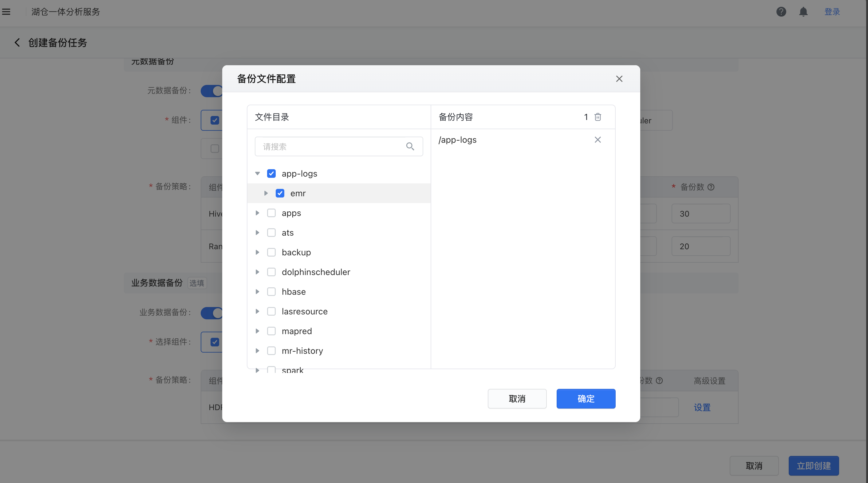Toggle the 元数据备份 switch

click(x=211, y=91)
